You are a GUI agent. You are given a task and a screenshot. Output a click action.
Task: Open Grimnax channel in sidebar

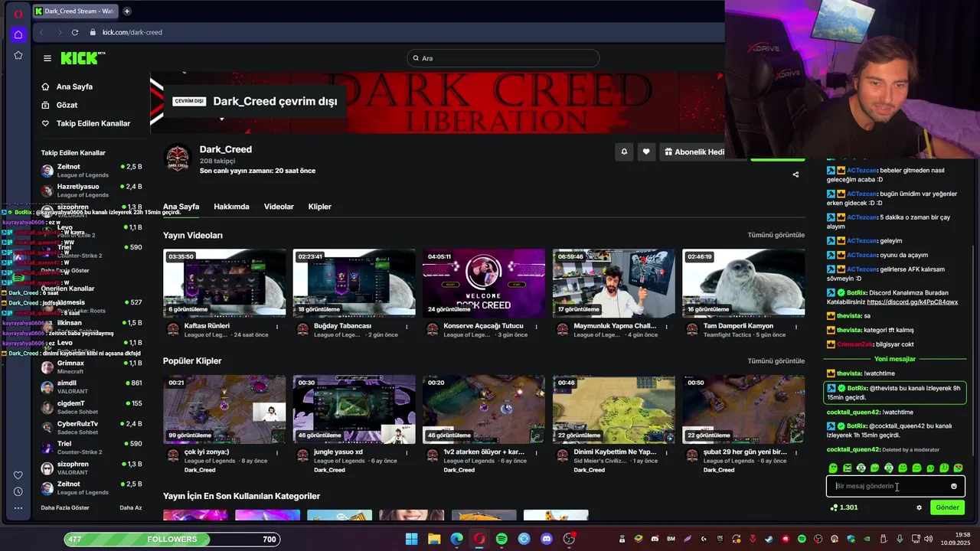click(91, 367)
